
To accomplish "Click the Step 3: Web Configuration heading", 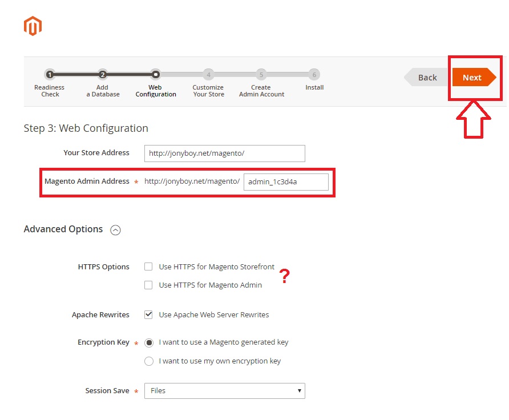I will point(86,128).
